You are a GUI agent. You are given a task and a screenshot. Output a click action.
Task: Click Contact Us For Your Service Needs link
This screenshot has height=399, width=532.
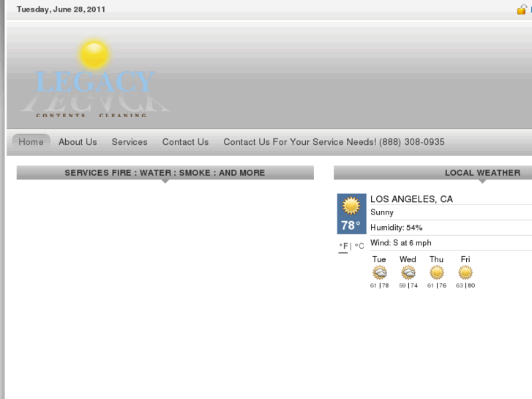(x=334, y=142)
